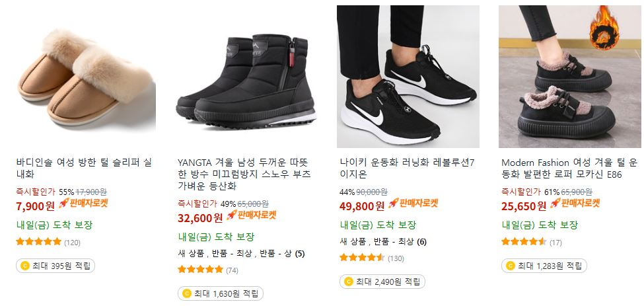Click the 바디인솔 여성 방한 털 슬리퍼 title
This screenshot has width=644, height=306.
coord(84,169)
